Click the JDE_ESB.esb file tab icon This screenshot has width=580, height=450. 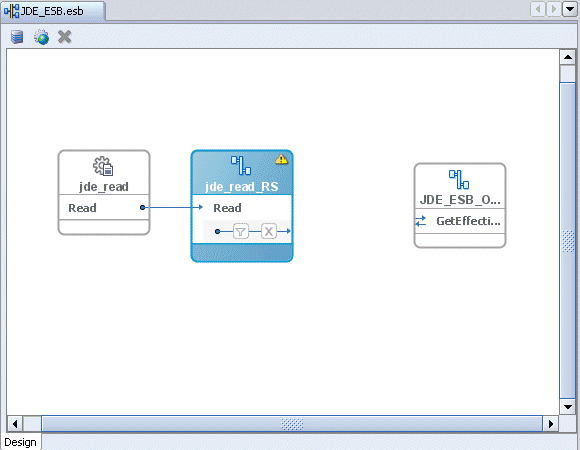point(11,11)
